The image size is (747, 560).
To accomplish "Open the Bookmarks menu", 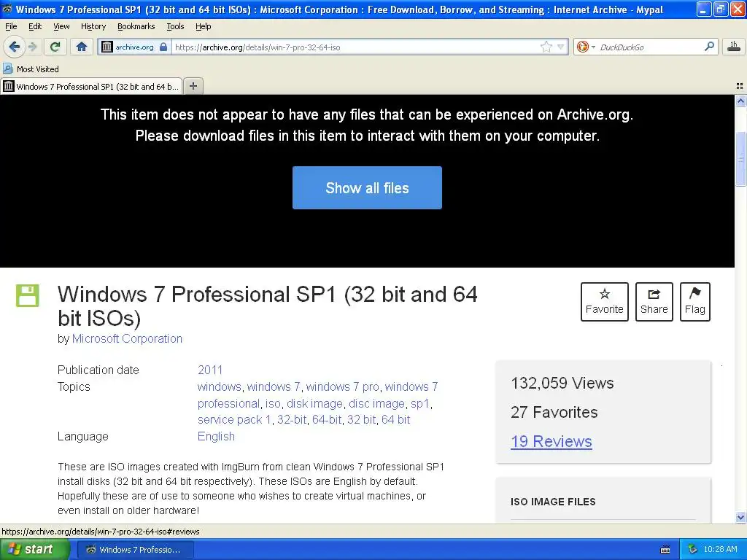I will (136, 26).
